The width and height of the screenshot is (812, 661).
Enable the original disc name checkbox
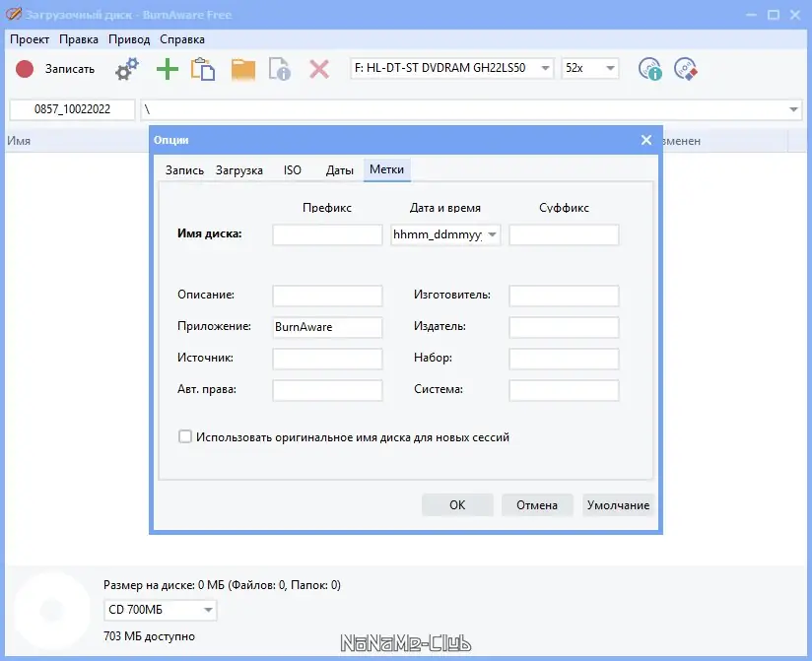pos(185,436)
